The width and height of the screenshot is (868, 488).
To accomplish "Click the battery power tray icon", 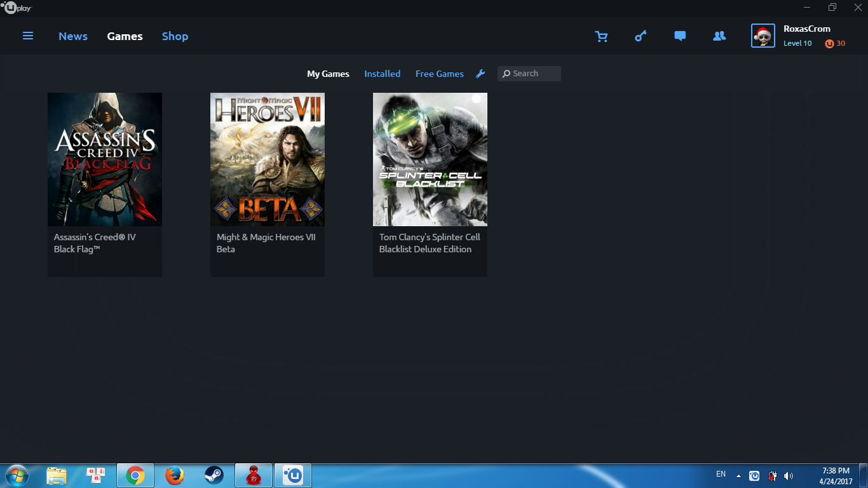I will 772,475.
